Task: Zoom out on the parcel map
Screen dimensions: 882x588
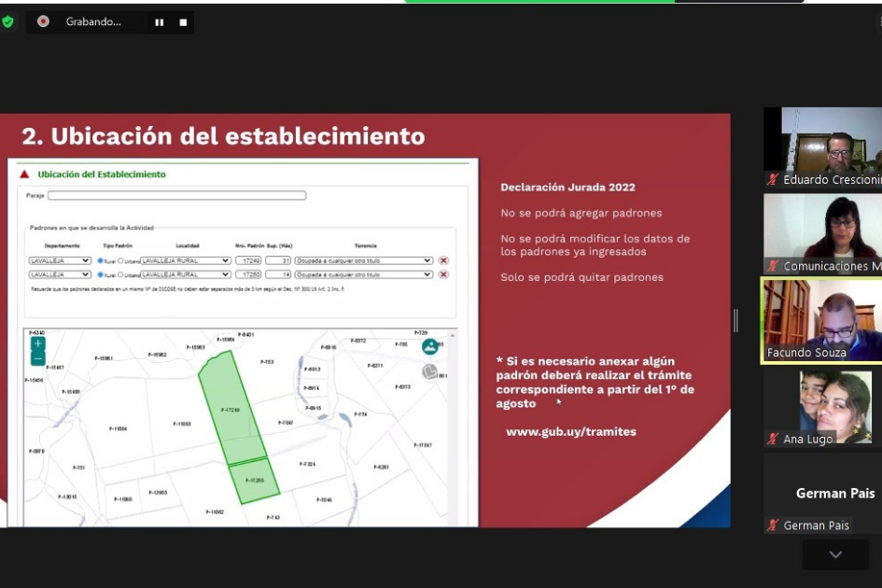Action: pyautogui.click(x=37, y=358)
